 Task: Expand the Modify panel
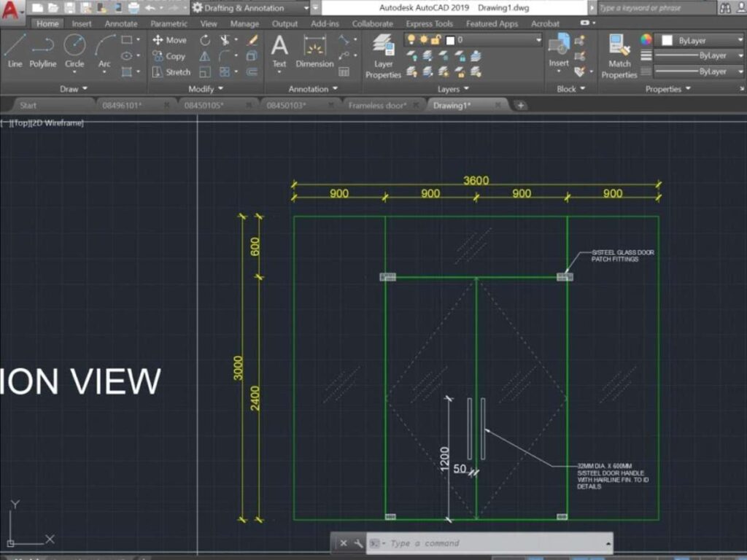coord(206,88)
